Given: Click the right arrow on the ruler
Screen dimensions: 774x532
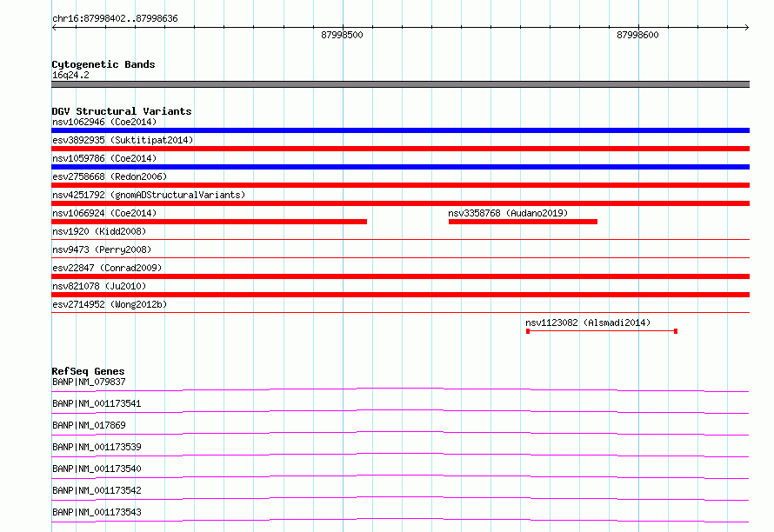Looking at the screenshot, I should pos(746,28).
